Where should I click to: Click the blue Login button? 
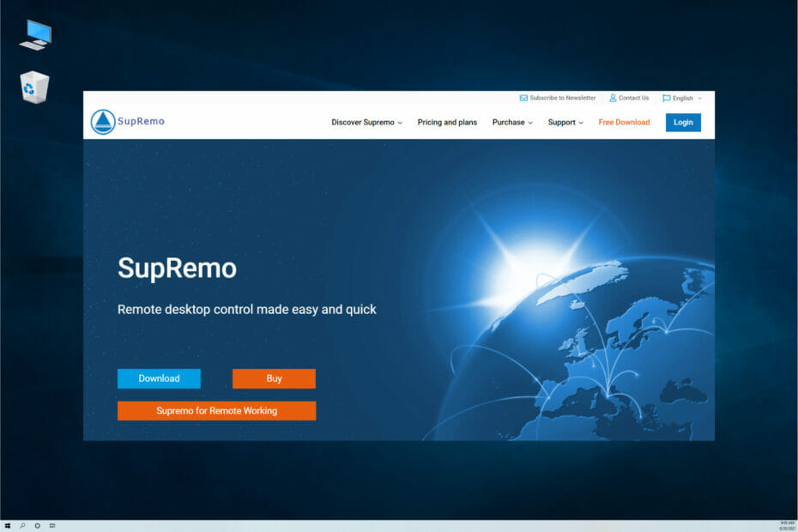click(x=683, y=122)
